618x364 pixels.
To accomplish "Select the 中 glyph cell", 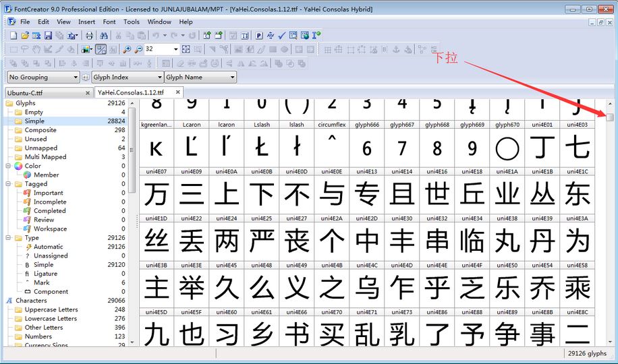I will click(367, 241).
